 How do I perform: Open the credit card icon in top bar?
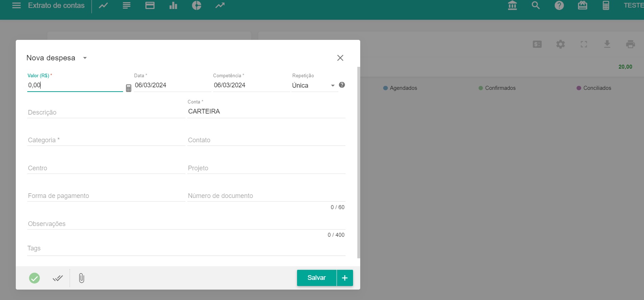150,5
